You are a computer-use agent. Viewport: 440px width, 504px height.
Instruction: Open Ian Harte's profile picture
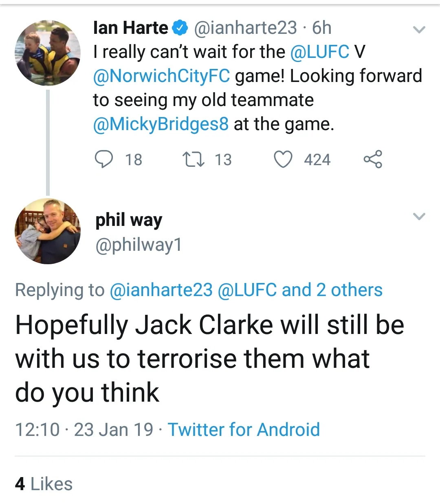pos(48,53)
